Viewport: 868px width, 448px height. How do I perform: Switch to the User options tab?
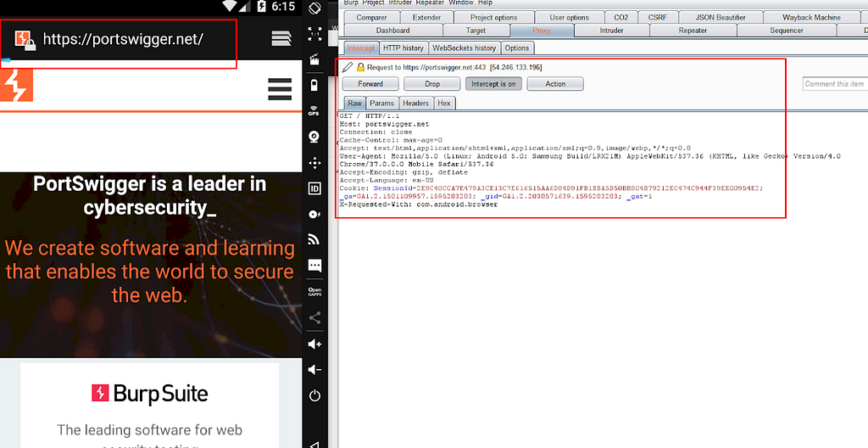[570, 17]
